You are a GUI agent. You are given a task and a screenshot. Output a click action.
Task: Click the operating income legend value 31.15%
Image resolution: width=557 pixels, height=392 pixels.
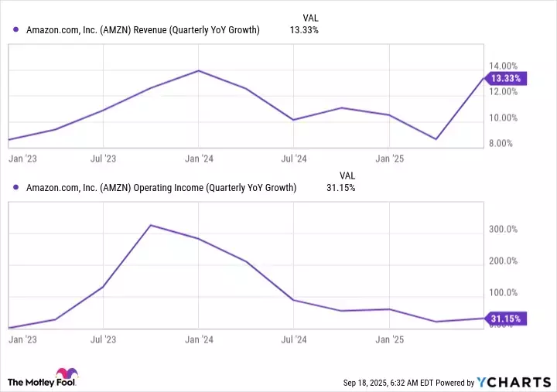pos(340,187)
